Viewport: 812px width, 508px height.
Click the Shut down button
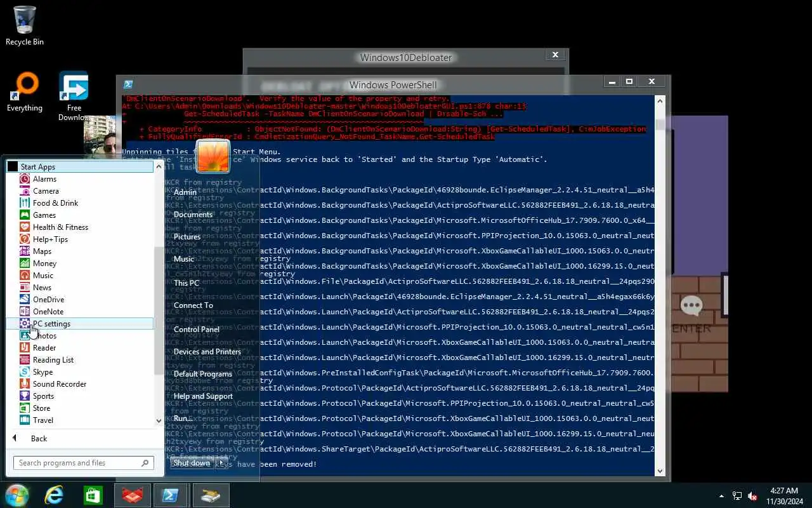click(x=192, y=463)
